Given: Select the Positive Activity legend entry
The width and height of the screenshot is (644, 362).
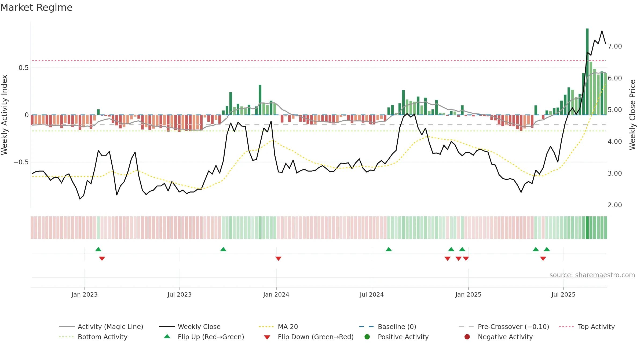Looking at the screenshot, I should (397, 337).
